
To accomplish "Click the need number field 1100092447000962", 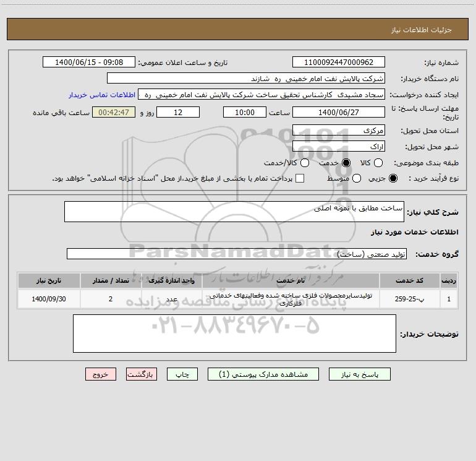I will pyautogui.click(x=339, y=62).
